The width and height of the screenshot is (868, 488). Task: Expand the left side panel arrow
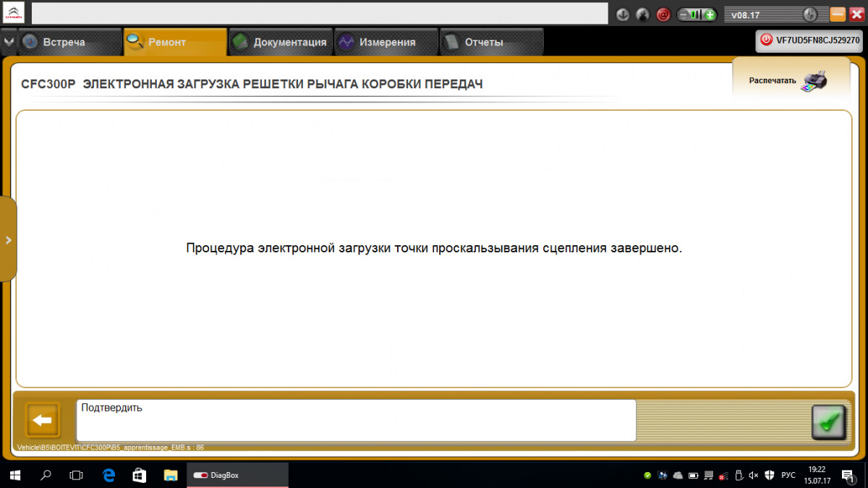(x=8, y=239)
